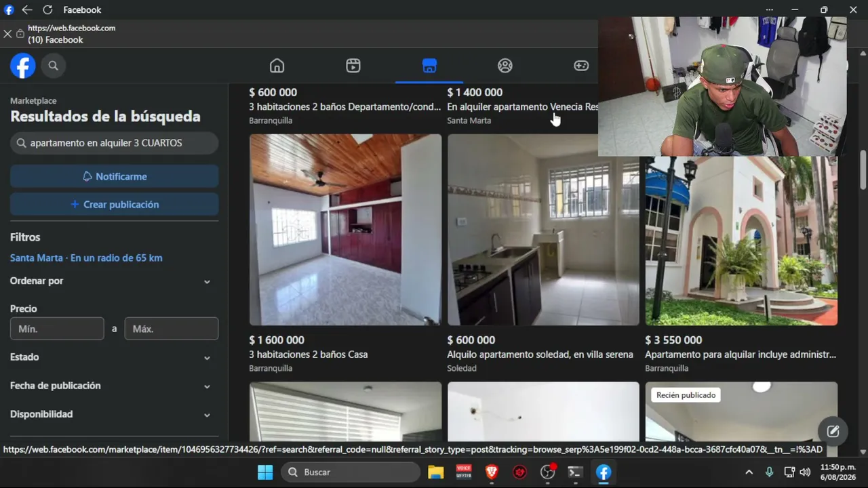Image resolution: width=868 pixels, height=488 pixels.
Task: Open the clock showing 11:50 p.m.
Action: point(838,472)
